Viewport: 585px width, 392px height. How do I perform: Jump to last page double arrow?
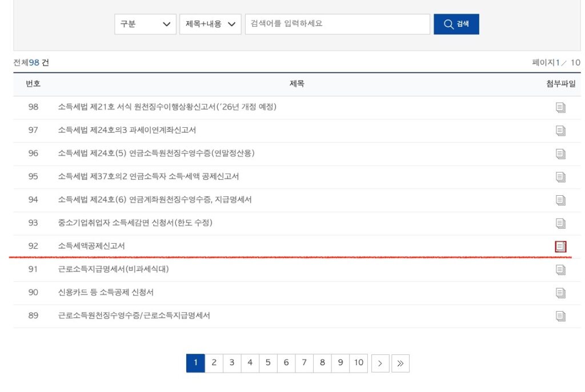click(x=400, y=363)
